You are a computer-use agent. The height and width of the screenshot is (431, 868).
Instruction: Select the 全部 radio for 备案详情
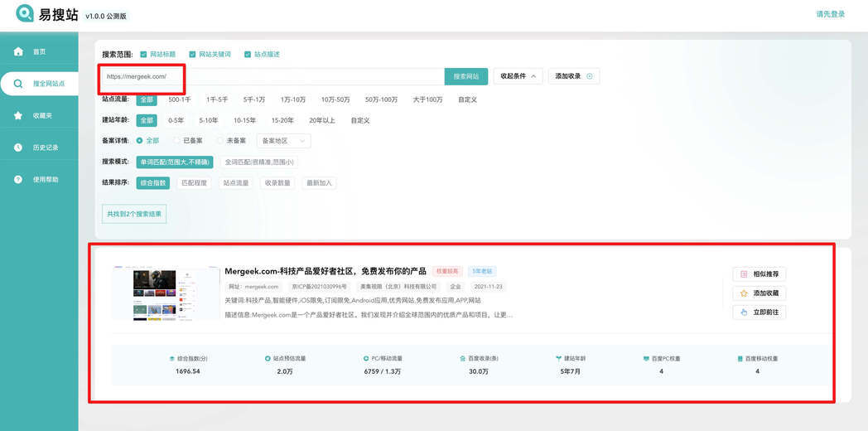(139, 141)
